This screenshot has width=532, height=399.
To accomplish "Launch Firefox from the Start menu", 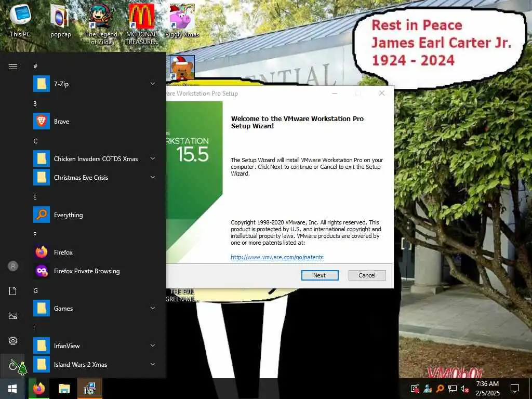I will coord(95,252).
